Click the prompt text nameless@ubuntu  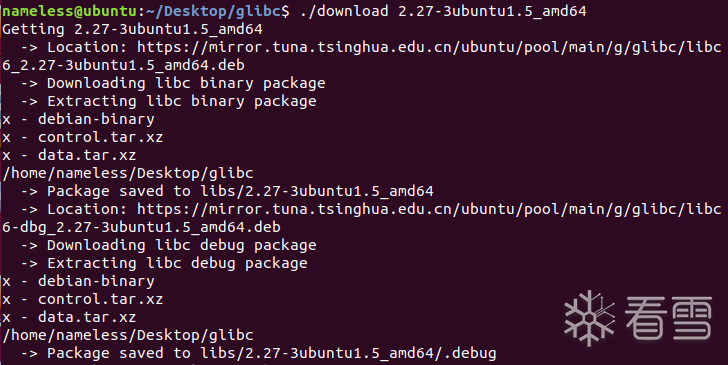point(70,11)
